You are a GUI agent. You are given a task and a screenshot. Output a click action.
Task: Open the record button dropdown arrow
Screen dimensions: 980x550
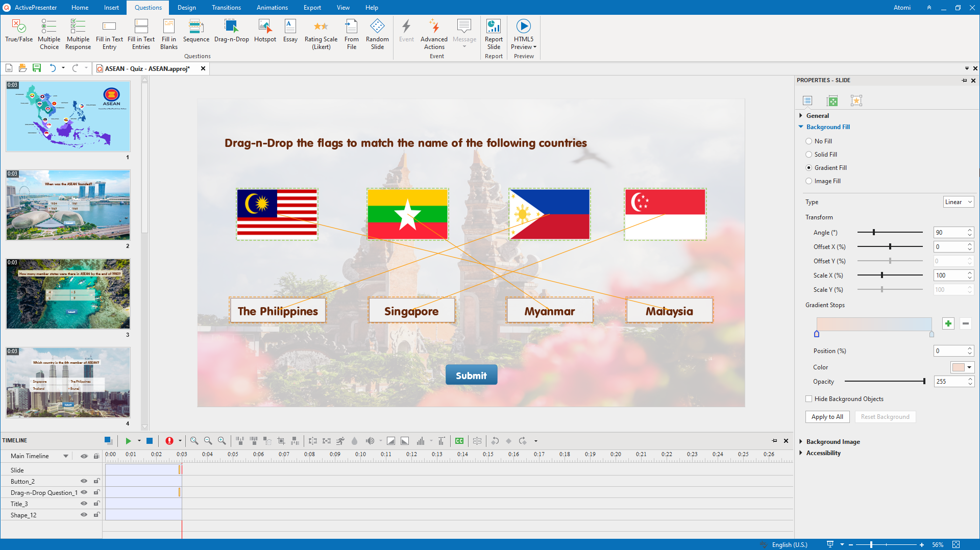(x=180, y=441)
